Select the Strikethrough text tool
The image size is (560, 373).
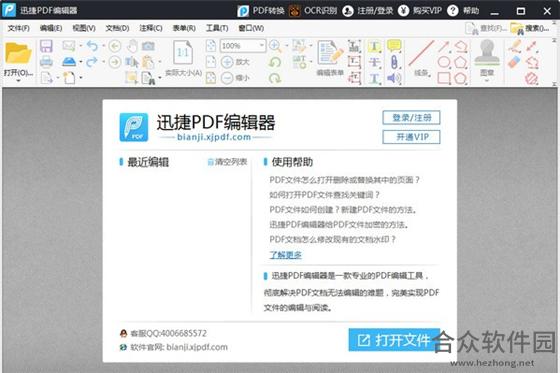(x=374, y=62)
